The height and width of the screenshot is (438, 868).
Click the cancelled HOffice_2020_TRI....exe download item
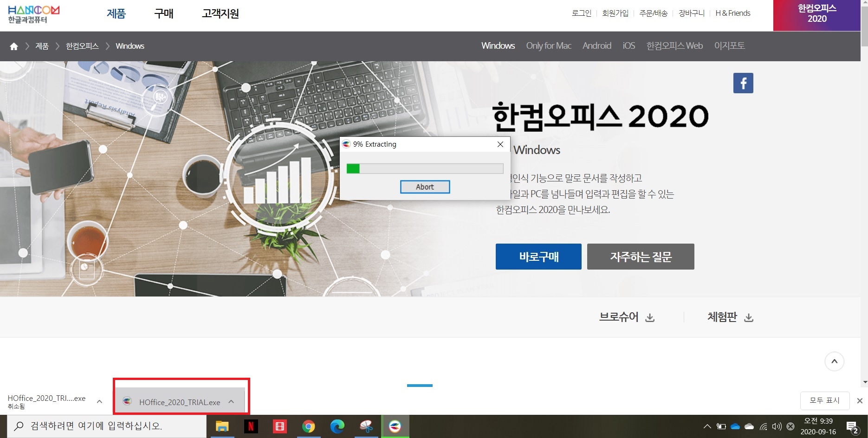(x=46, y=402)
